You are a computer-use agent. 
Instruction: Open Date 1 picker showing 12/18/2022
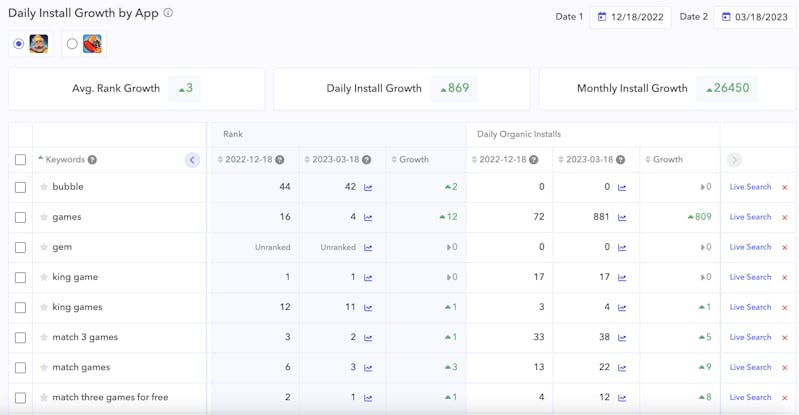(x=630, y=17)
